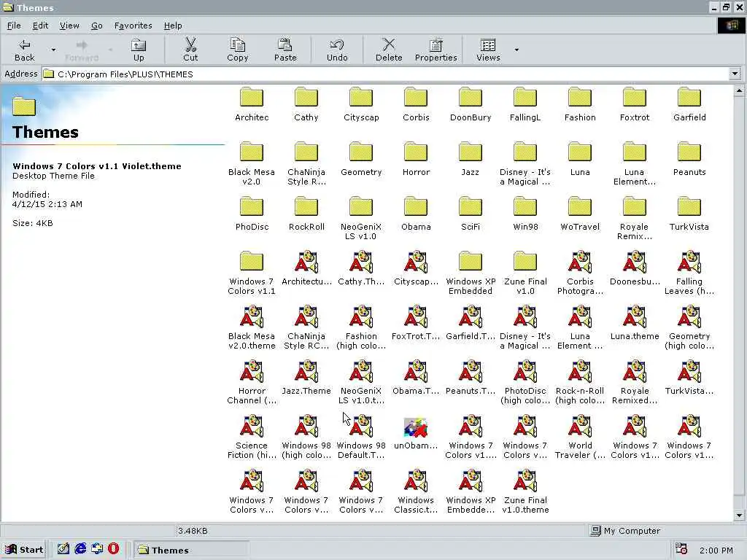The height and width of the screenshot is (560, 747).
Task: Click the address field showing C:\Program Files\PLUS!\THEMES
Action: (x=385, y=74)
